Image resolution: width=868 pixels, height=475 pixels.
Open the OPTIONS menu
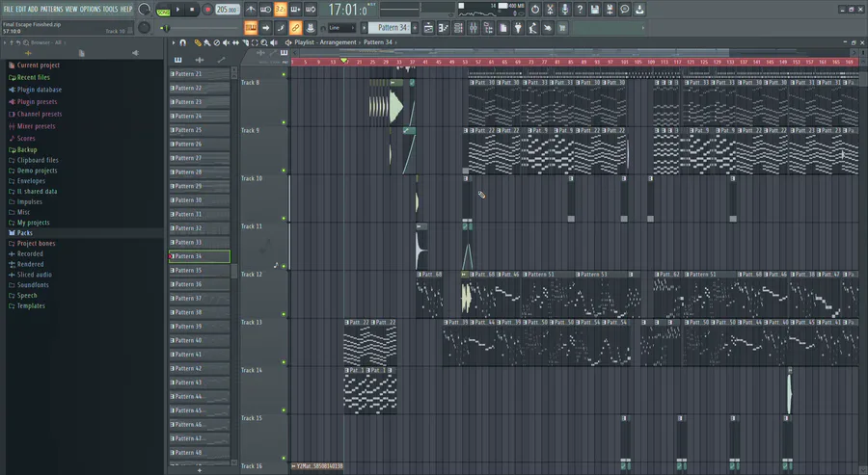pyautogui.click(x=91, y=9)
